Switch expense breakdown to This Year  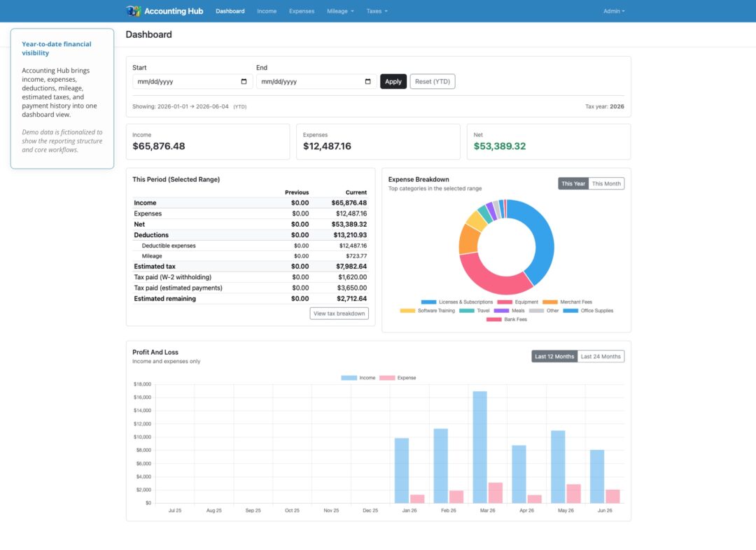coord(573,183)
